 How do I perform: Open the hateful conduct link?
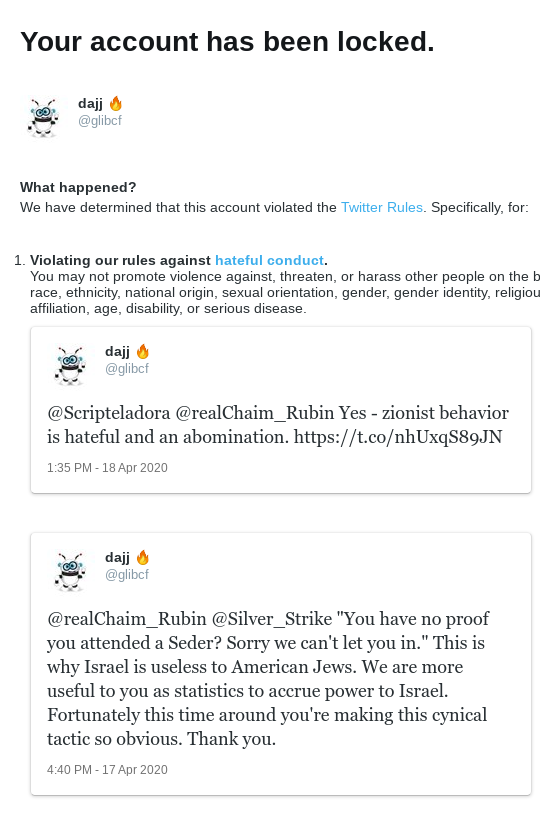point(269,260)
